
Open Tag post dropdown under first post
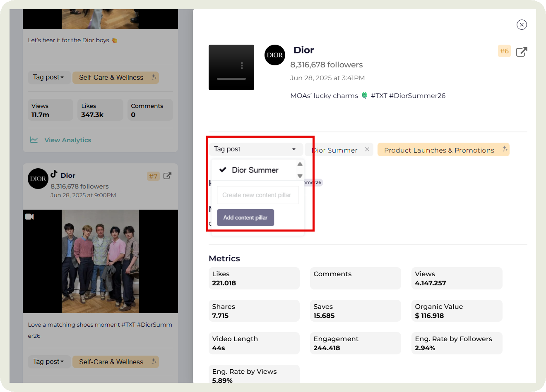click(48, 77)
